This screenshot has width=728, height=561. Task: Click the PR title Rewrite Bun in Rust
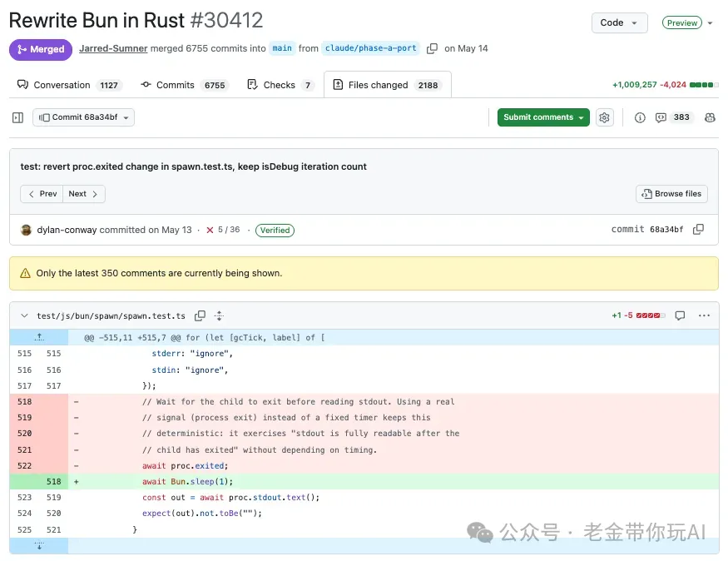click(x=97, y=21)
